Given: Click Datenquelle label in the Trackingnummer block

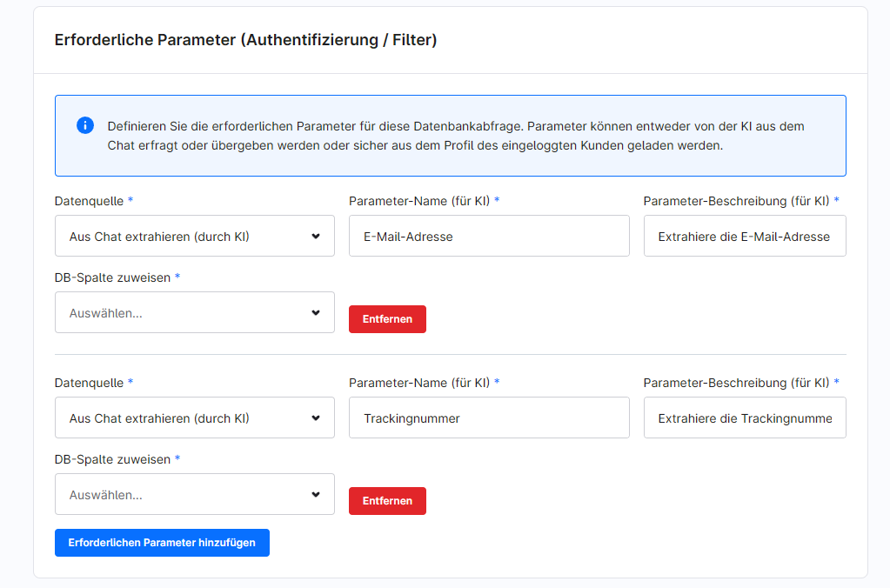Looking at the screenshot, I should 89,383.
